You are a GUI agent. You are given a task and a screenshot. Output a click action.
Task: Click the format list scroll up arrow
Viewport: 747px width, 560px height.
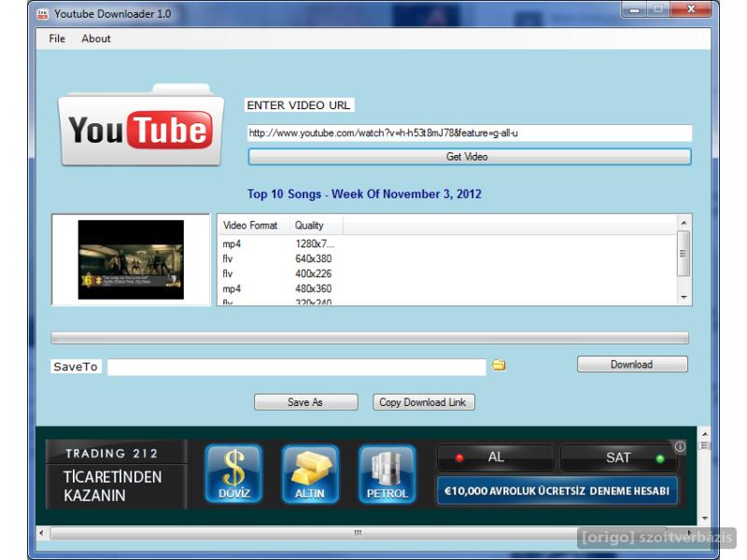[x=684, y=222]
